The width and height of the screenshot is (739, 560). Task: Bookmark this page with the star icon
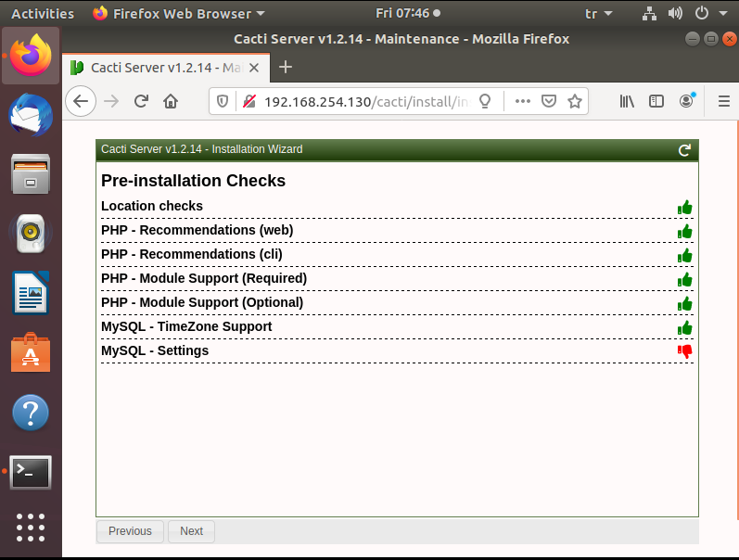575,101
